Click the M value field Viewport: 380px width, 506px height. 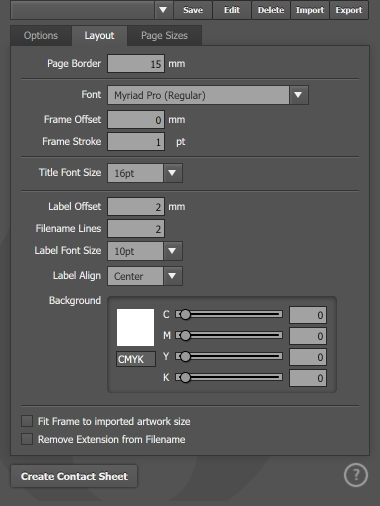point(308,336)
